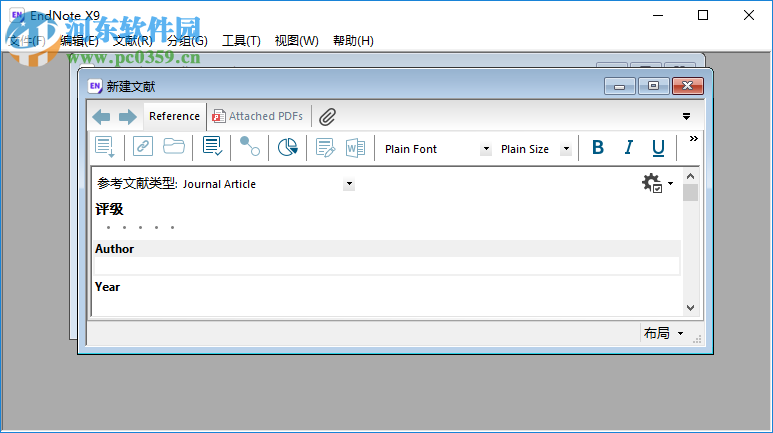Open the Attached PDFs tab
This screenshot has height=433, width=773.
pyautogui.click(x=257, y=116)
